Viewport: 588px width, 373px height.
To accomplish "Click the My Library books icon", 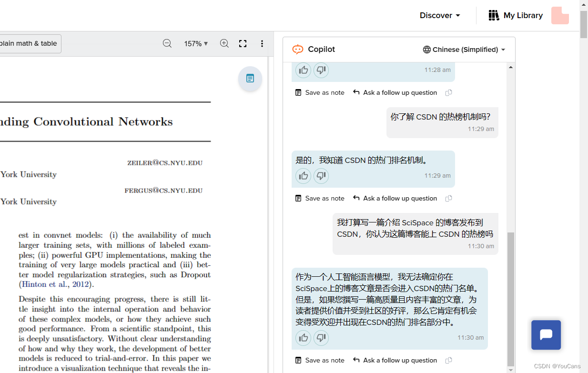I will [x=494, y=15].
